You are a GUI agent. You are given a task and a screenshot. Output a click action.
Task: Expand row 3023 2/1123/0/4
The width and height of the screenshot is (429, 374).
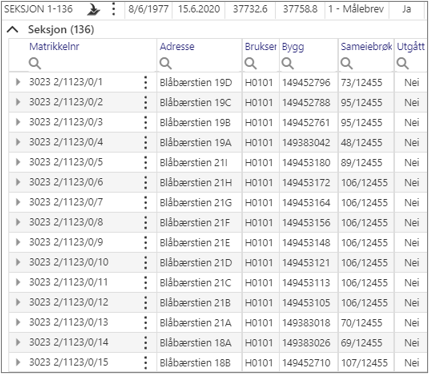(18, 142)
